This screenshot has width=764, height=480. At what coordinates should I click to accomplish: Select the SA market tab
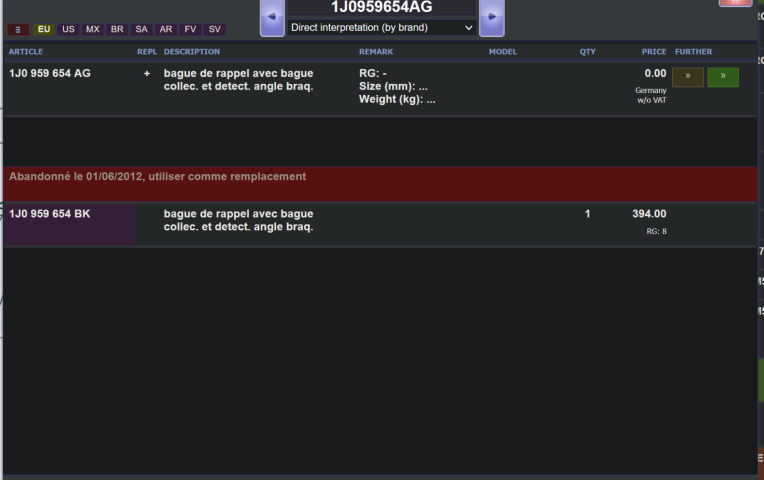142,30
